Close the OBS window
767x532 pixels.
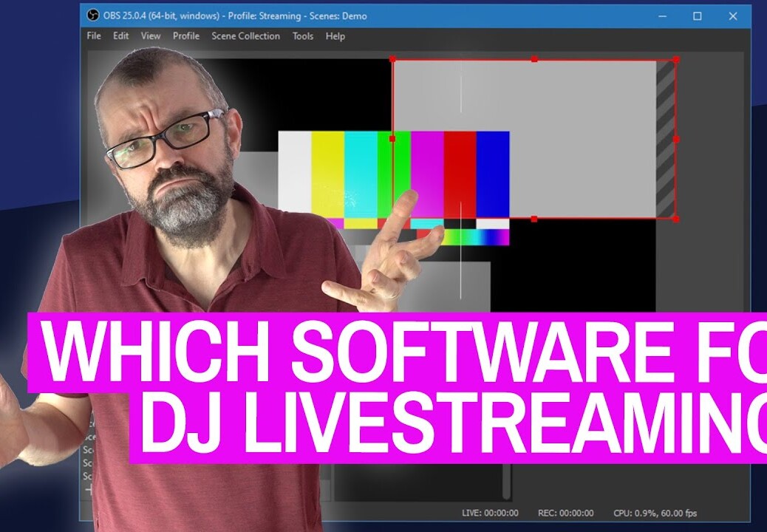tap(733, 16)
